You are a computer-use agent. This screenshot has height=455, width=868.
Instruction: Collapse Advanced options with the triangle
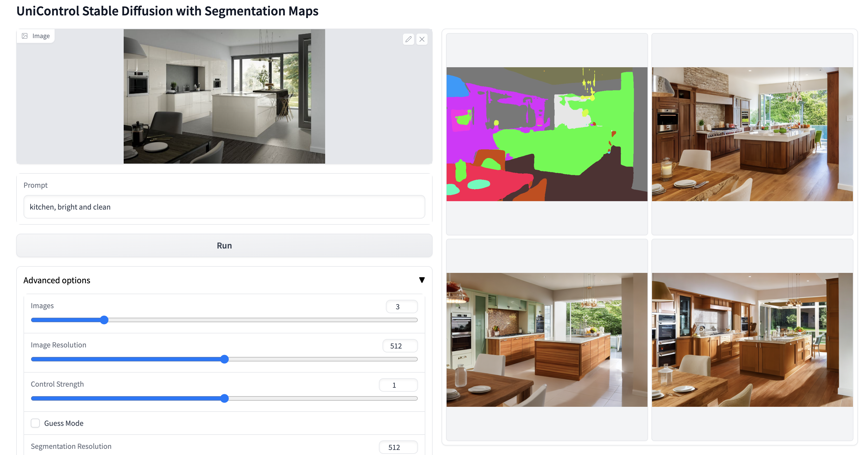coord(421,280)
